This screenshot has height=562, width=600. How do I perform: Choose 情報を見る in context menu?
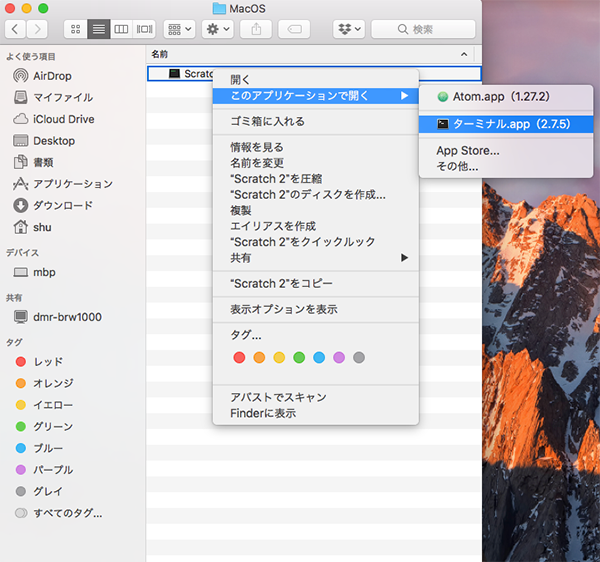pyautogui.click(x=316, y=147)
